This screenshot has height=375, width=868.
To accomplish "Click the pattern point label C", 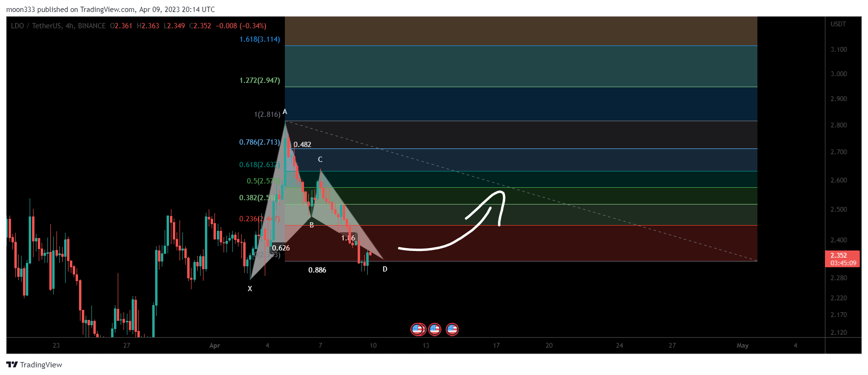I will coord(320,159).
